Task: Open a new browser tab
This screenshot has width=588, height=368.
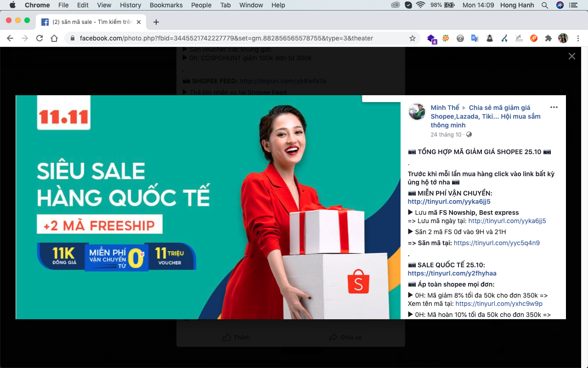Action: pyautogui.click(x=156, y=22)
